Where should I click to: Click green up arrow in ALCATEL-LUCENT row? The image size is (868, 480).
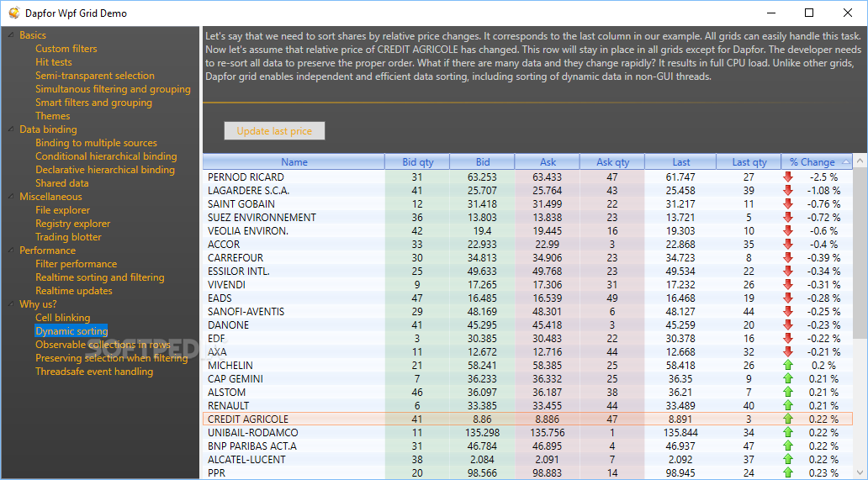[x=788, y=460]
